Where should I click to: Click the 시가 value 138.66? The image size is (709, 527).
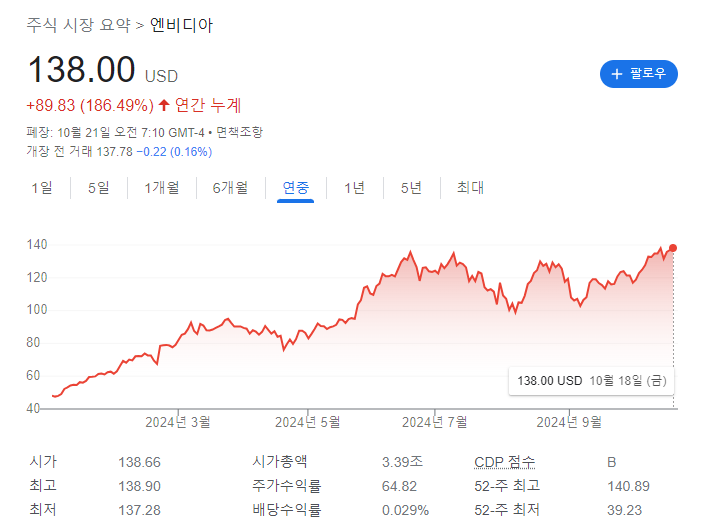pyautogui.click(x=139, y=462)
